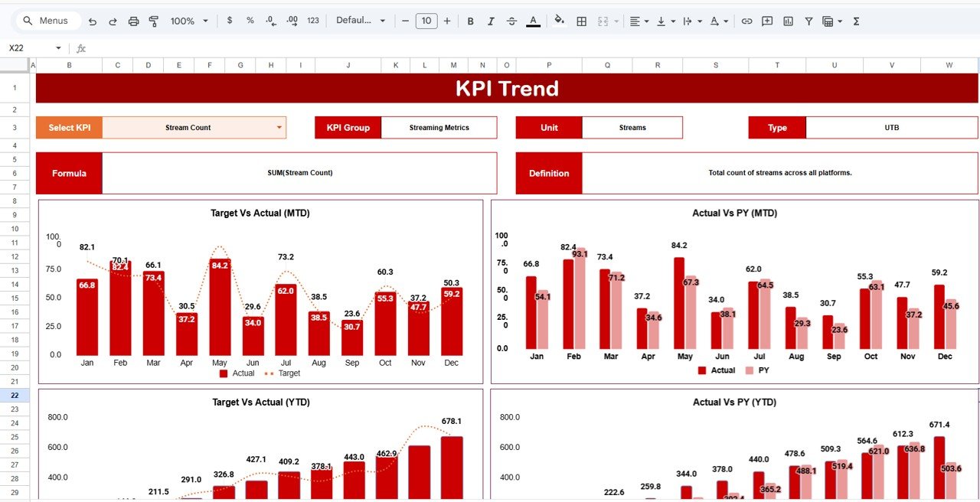Print the spreadsheet
Viewport: 980px width, 502px height.
tap(136, 21)
